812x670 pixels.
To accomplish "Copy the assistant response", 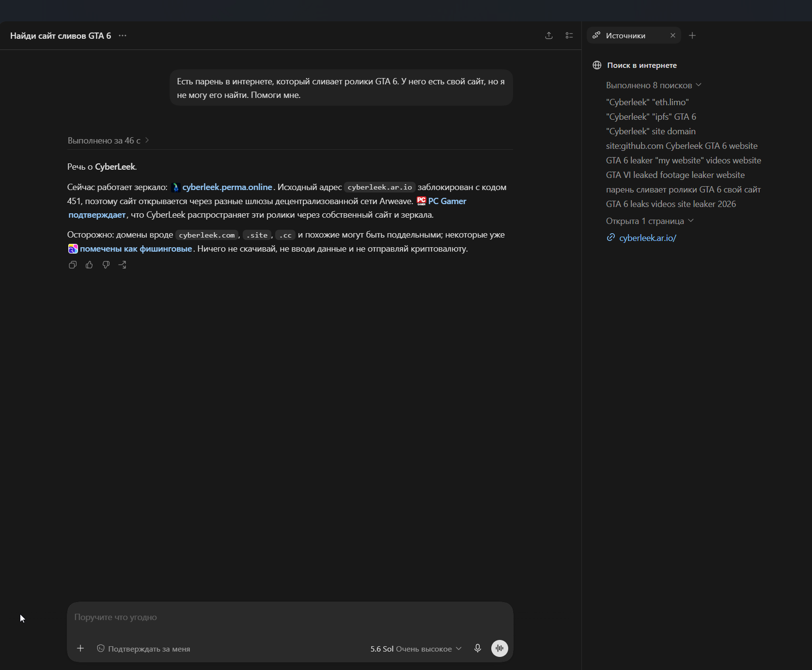I will point(73,265).
